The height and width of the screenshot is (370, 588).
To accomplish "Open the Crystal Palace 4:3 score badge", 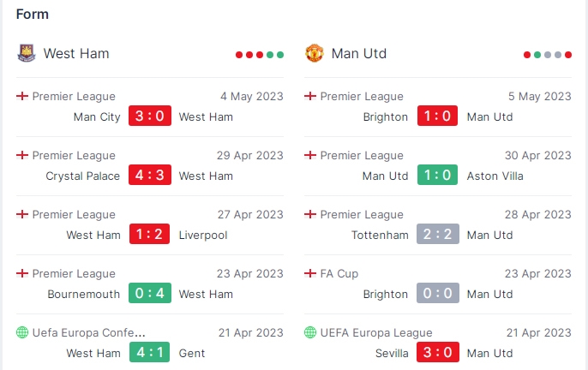I will pyautogui.click(x=150, y=175).
